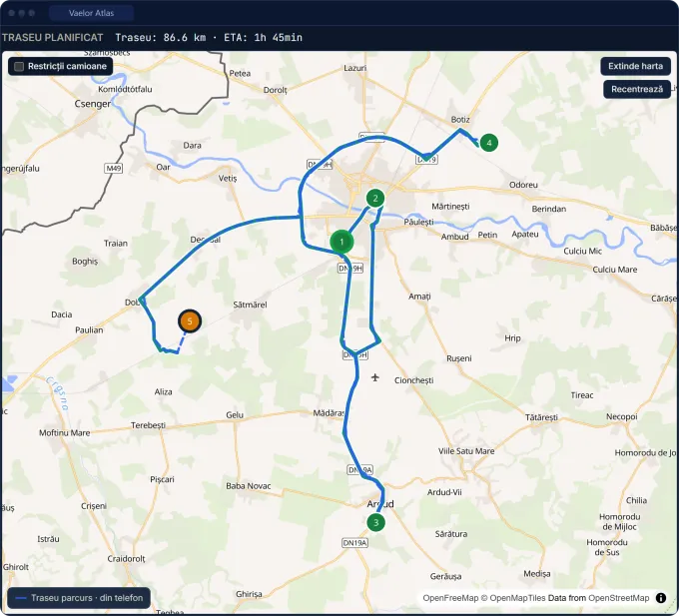Open the OpenStreetMap attribution link
Screen dimensions: 679x616
(x=619, y=598)
